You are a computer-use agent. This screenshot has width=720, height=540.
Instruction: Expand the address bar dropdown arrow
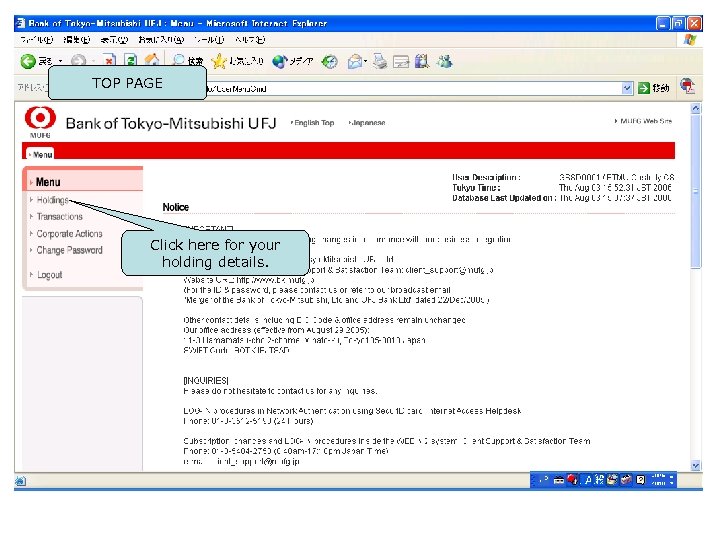[x=627, y=88]
